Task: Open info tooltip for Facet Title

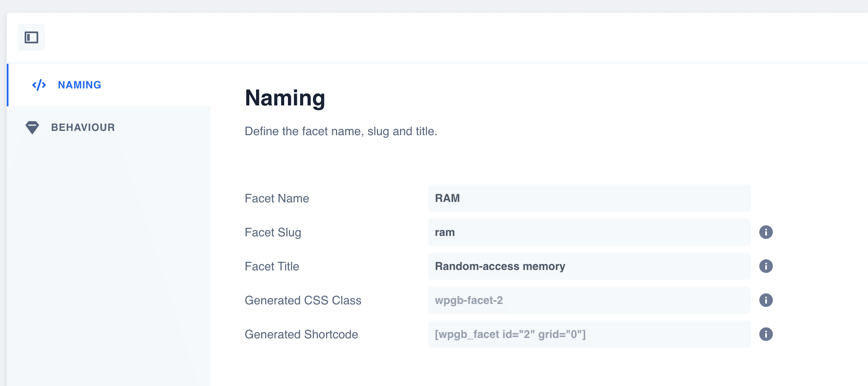Action: pyautogui.click(x=766, y=266)
